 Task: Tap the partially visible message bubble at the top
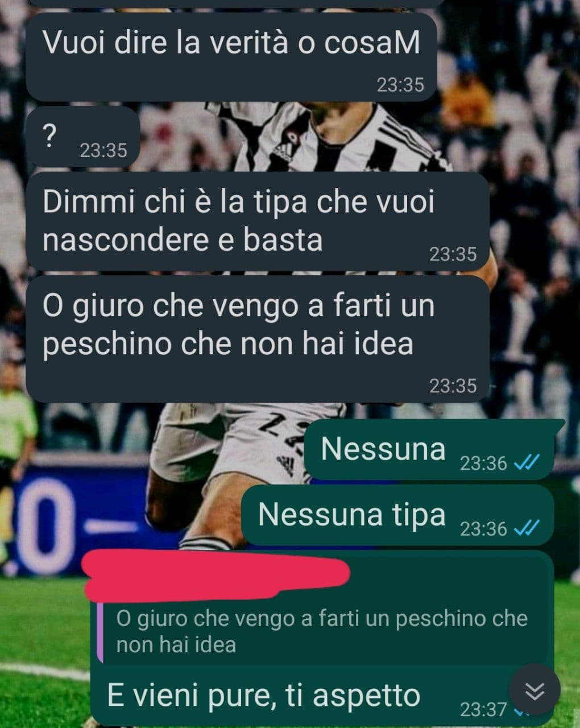(234, 3)
